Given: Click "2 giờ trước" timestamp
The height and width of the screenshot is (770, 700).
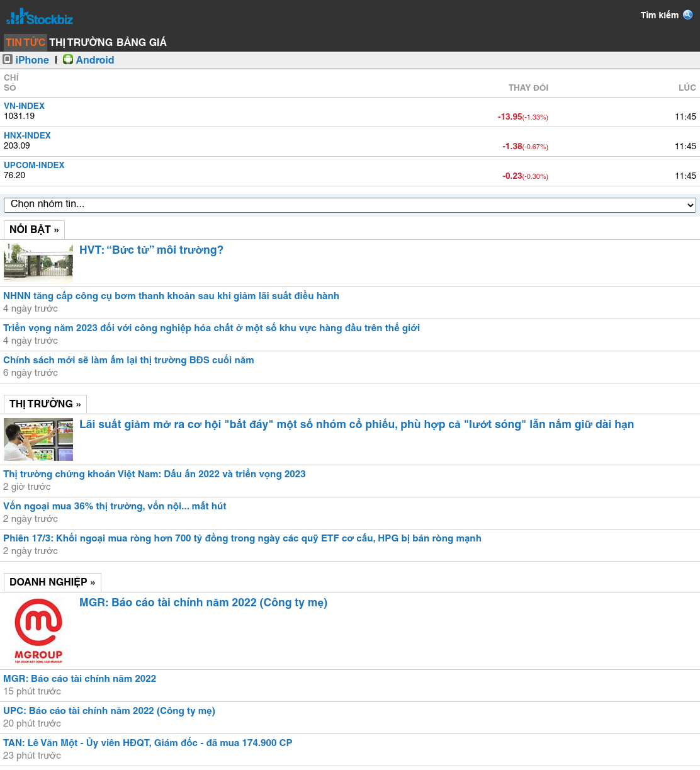Looking at the screenshot, I should pos(27,487).
